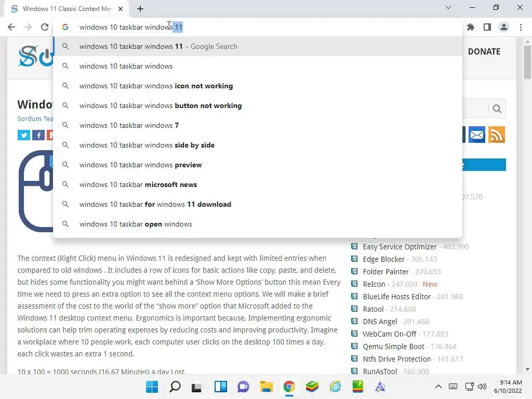Screen dimensions: 532x399
Task: Select suggestion 'icon not working'
Action: 258,86
